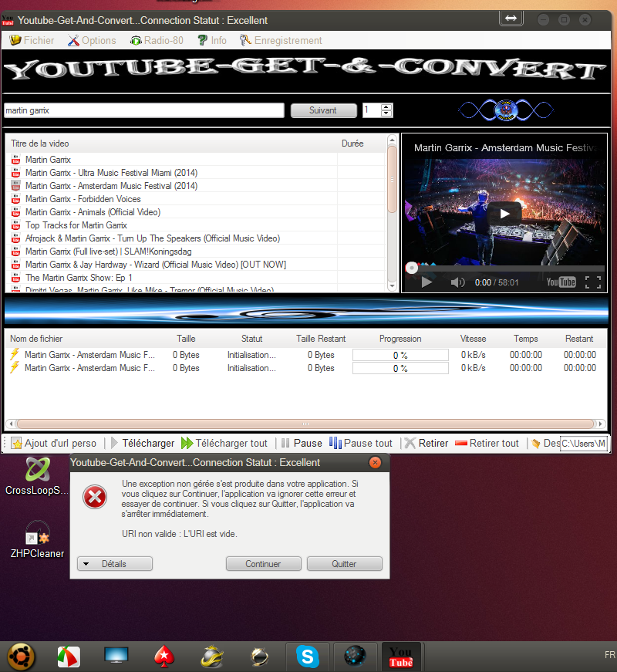Screen dimensions: 617x672
Task: Click first download progress bar showing 0 %
Action: (x=400, y=355)
